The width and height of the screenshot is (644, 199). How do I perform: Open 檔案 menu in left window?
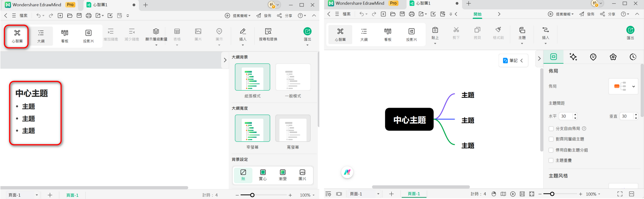24,15
